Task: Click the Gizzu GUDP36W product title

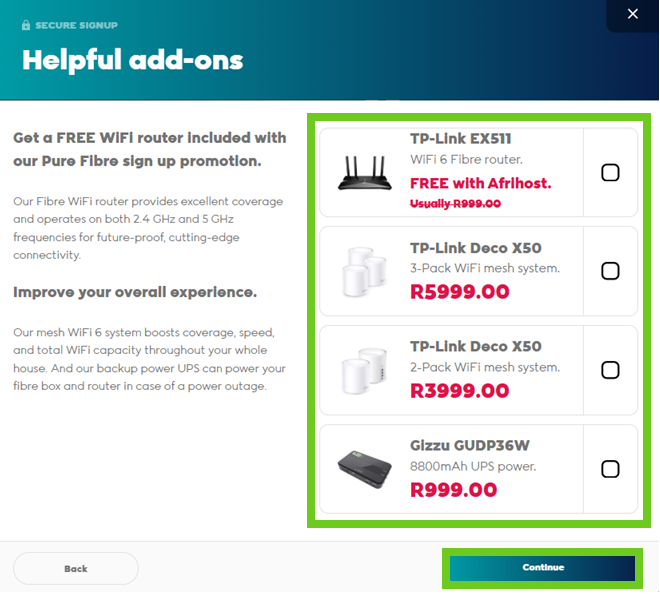Action: [x=471, y=445]
